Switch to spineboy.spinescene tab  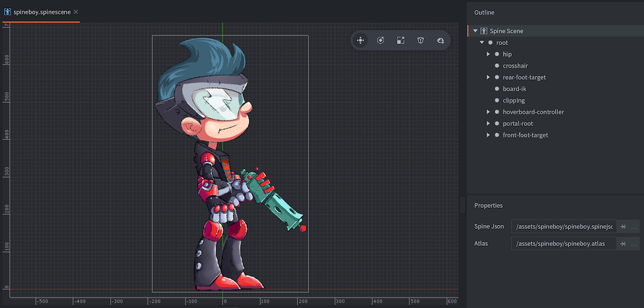[x=40, y=12]
